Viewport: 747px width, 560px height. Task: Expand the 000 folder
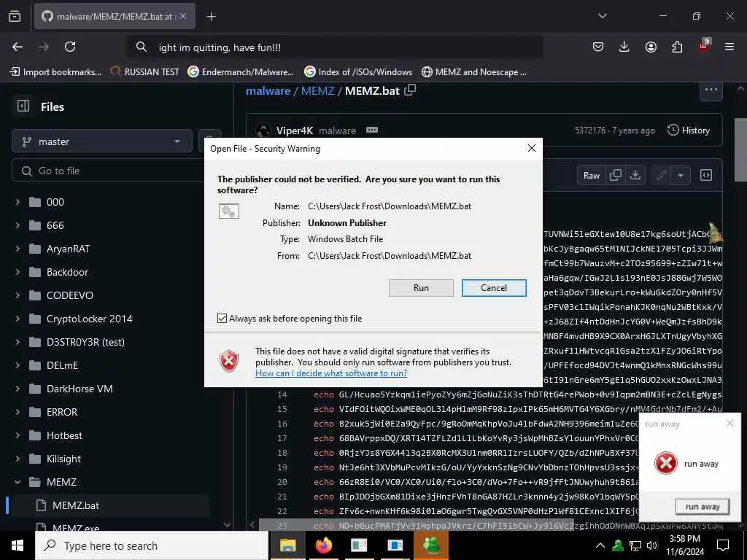click(18, 202)
